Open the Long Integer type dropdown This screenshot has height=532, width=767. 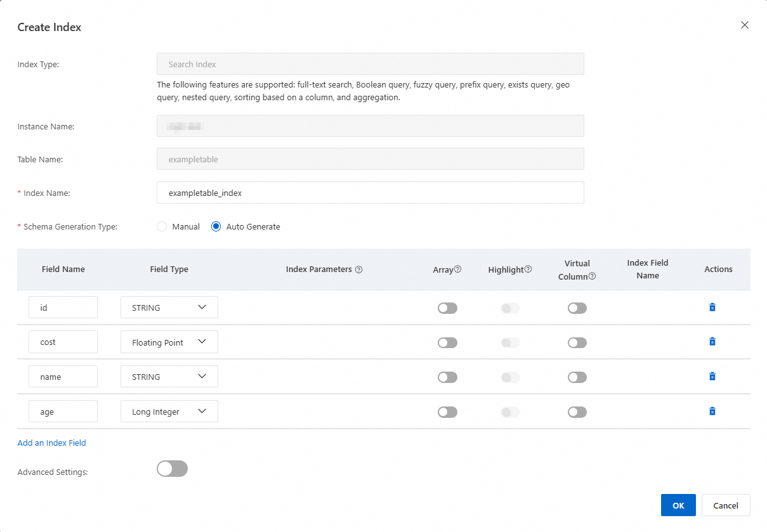[x=169, y=412]
